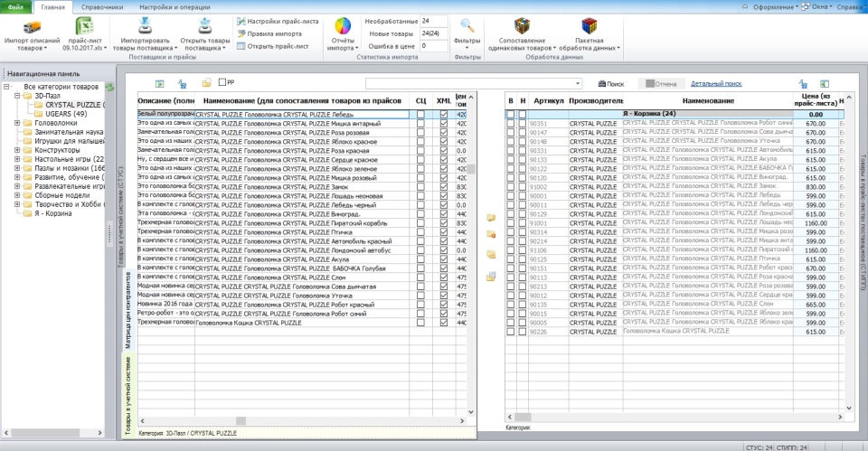Click the first transfer icon between the tables
Image resolution: width=868 pixels, height=451 pixels.
coord(491,218)
